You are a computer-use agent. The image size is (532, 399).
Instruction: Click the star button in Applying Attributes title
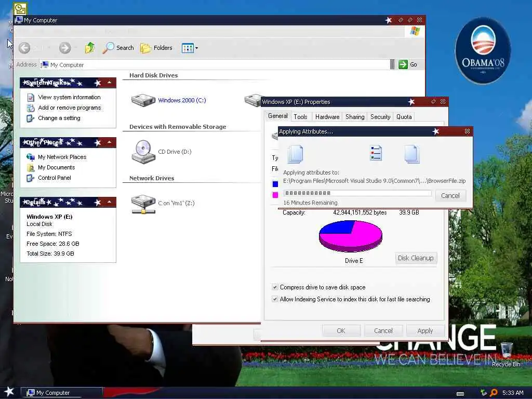(436, 131)
